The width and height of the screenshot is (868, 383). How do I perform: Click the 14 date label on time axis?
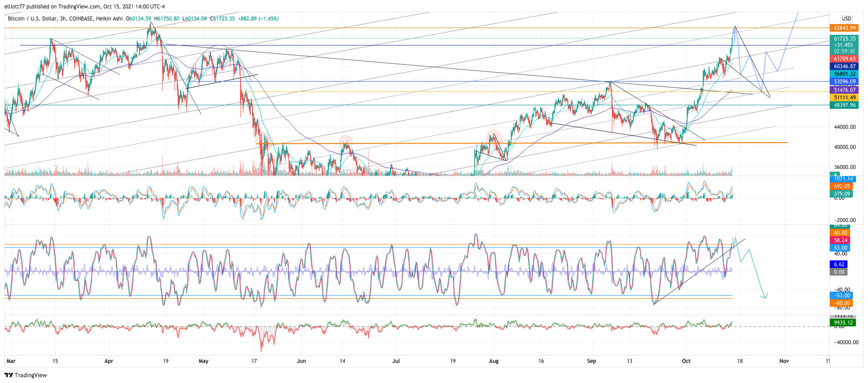(x=342, y=361)
